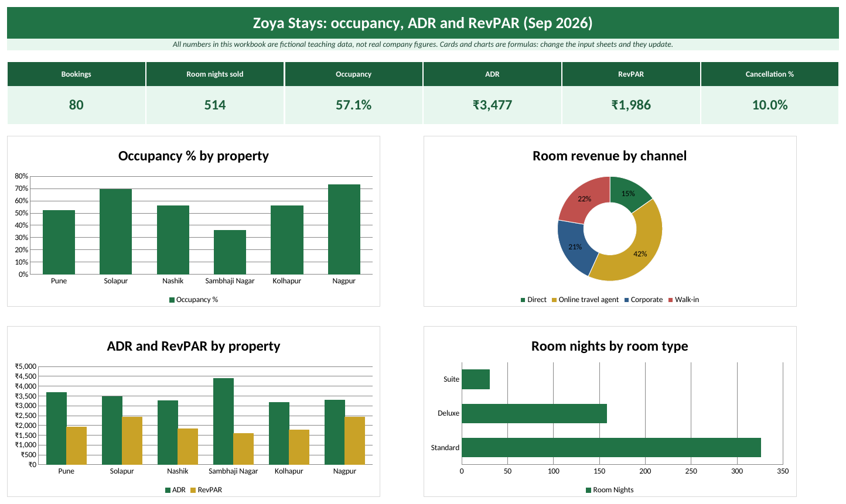Click the Direct legend entry

[x=533, y=300]
